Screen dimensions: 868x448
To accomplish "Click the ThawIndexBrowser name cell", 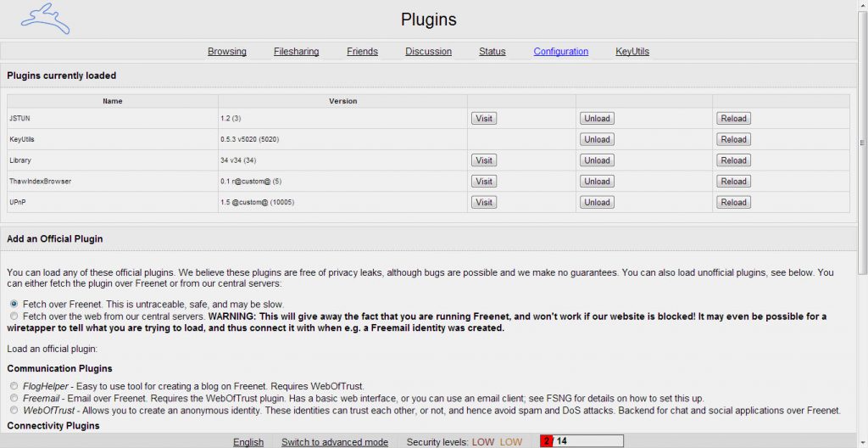I will [113, 182].
